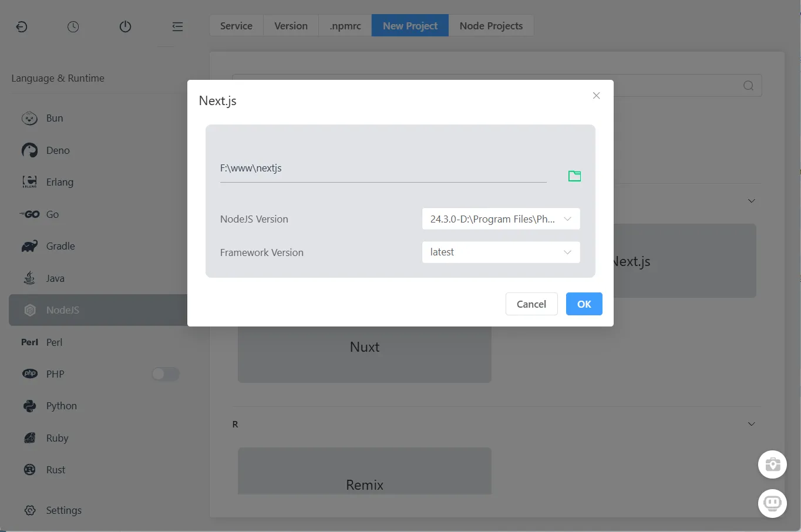Click the Python logo icon in sidebar
The image size is (801, 532).
tap(29, 406)
